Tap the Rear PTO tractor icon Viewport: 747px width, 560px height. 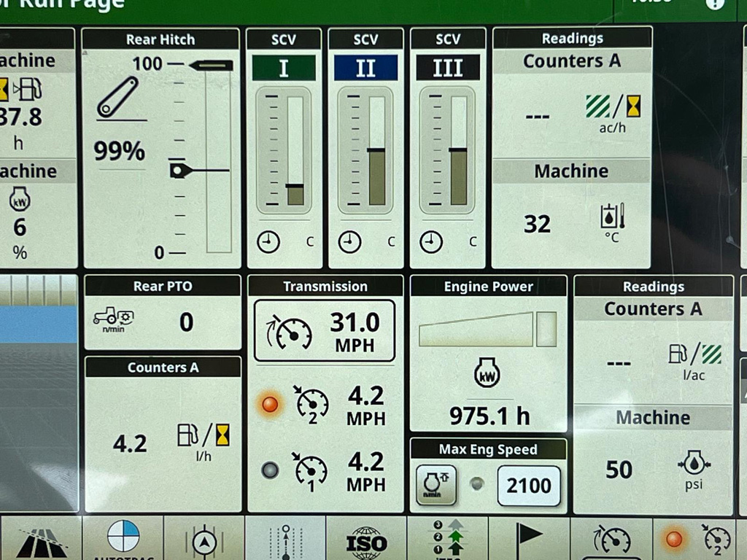click(x=113, y=318)
